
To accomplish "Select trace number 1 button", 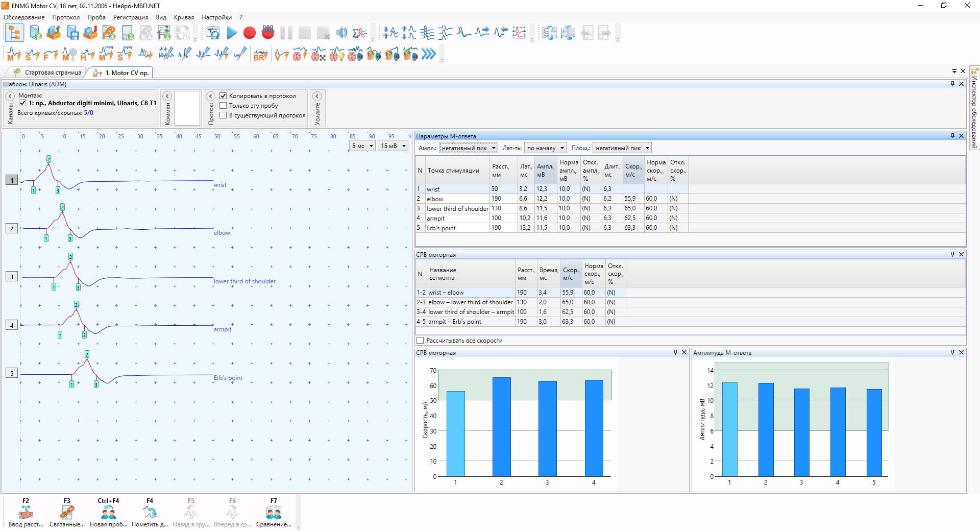I will 12,180.
